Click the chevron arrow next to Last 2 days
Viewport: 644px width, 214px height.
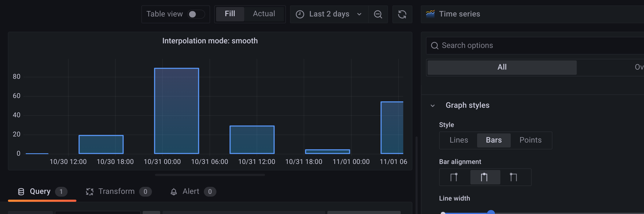tap(359, 14)
